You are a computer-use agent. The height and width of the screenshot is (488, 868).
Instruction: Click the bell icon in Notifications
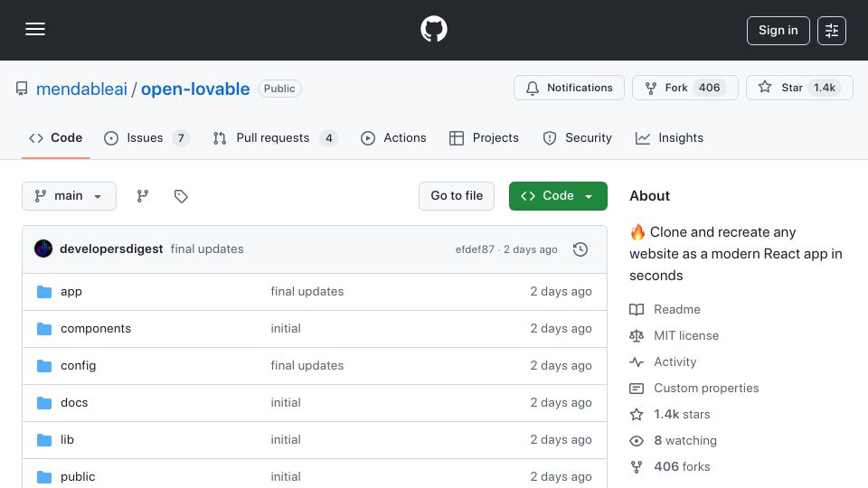pos(532,88)
